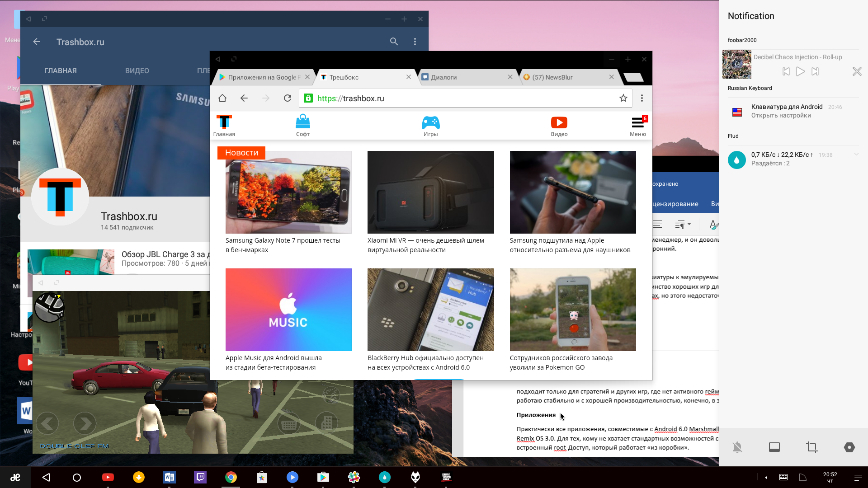The image size is (868, 488).
Task: Reload the trashbox.ru page
Action: (x=288, y=98)
